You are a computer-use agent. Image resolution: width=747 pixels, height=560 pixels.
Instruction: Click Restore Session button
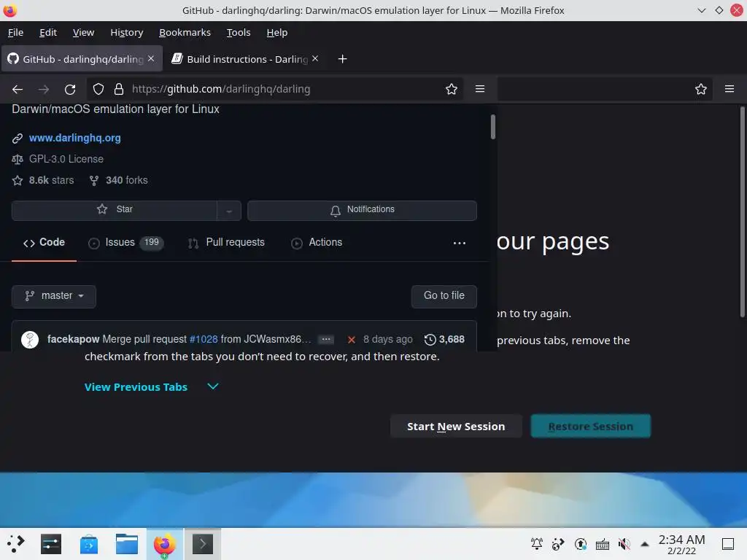[x=590, y=426]
